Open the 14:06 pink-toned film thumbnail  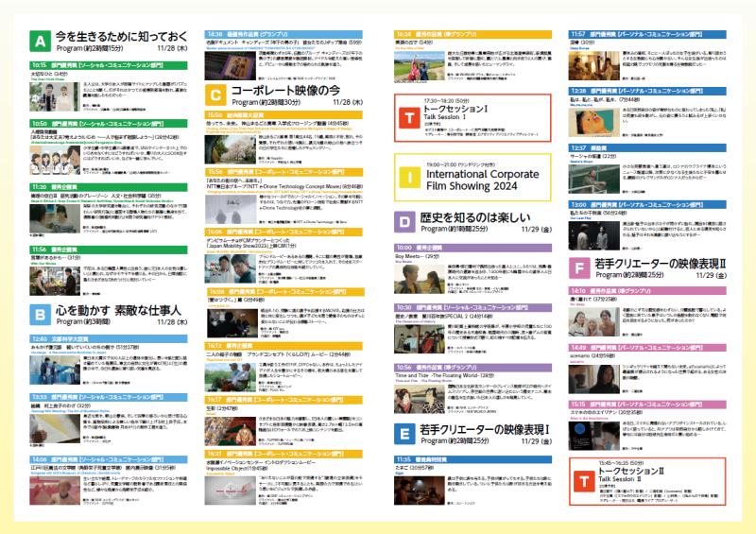pyautogui.click(x=55, y=491)
